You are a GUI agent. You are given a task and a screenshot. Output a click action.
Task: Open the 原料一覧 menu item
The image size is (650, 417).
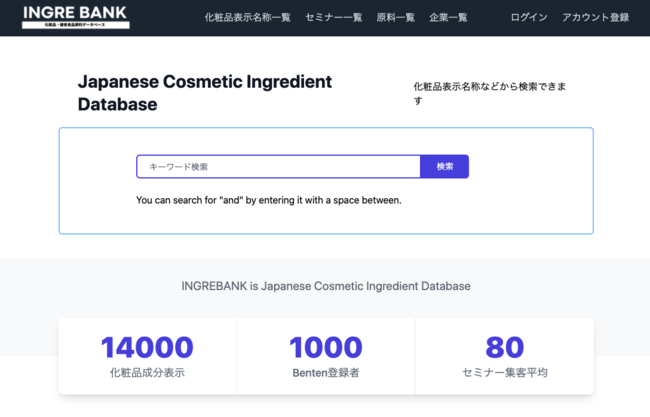coord(395,17)
